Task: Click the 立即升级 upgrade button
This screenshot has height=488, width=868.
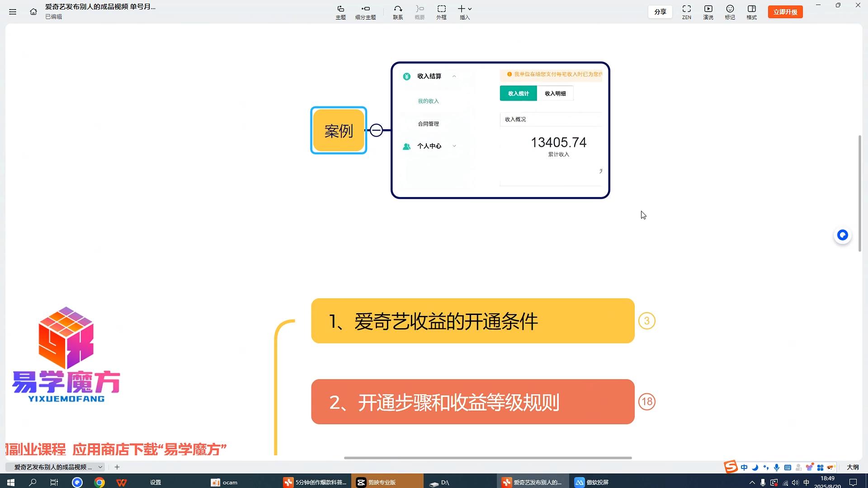Action: (785, 11)
